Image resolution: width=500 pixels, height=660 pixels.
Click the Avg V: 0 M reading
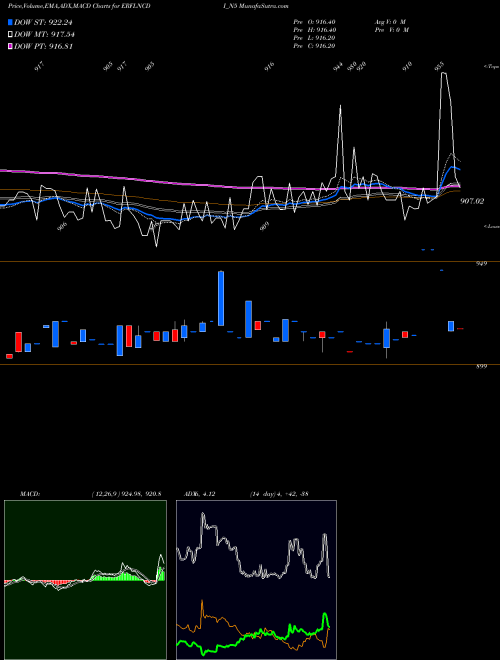pos(390,22)
